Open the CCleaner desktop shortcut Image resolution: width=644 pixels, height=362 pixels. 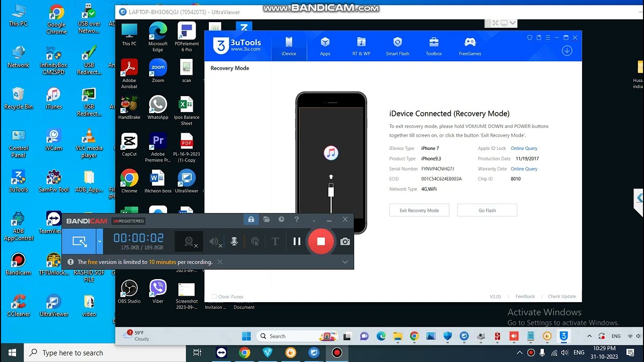[18, 306]
